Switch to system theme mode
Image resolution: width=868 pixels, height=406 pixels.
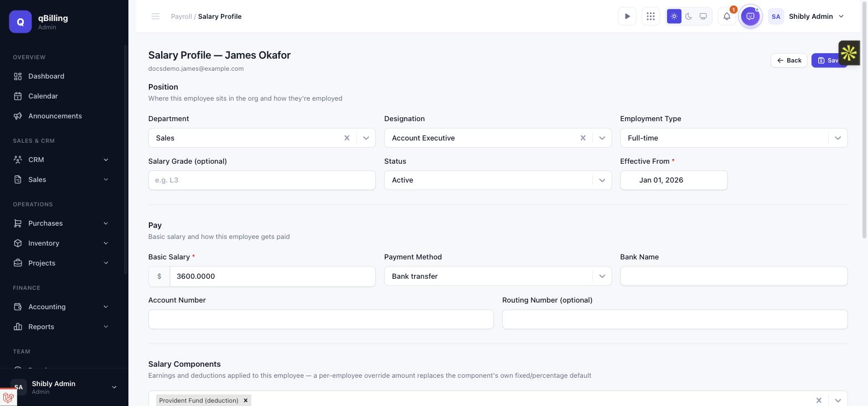pos(703,17)
